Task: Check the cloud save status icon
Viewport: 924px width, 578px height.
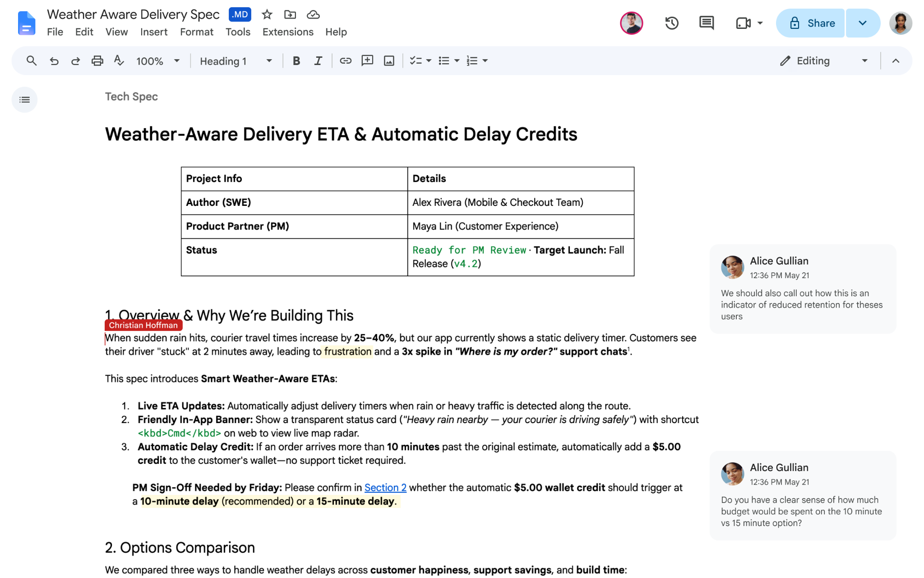Action: tap(313, 14)
